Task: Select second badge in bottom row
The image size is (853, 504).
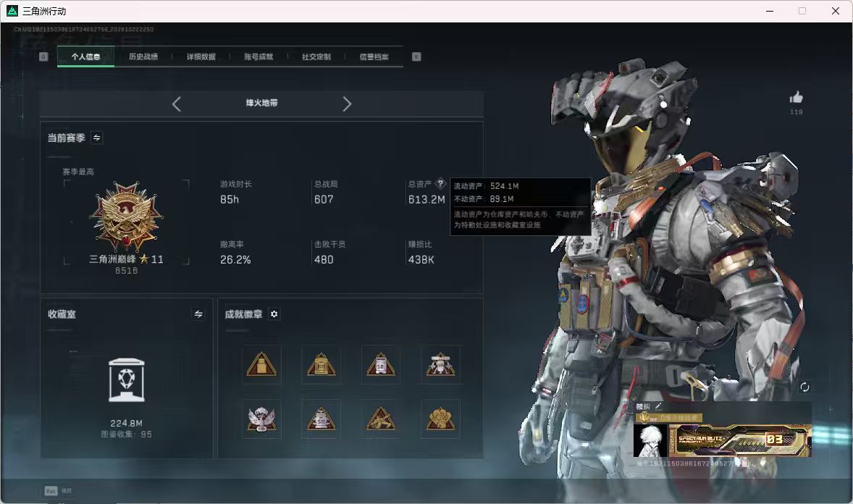Action: pyautogui.click(x=321, y=419)
